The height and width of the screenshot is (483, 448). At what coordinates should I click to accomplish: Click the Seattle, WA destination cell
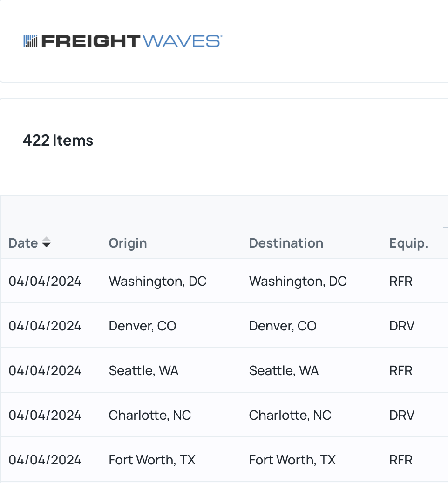[284, 370]
